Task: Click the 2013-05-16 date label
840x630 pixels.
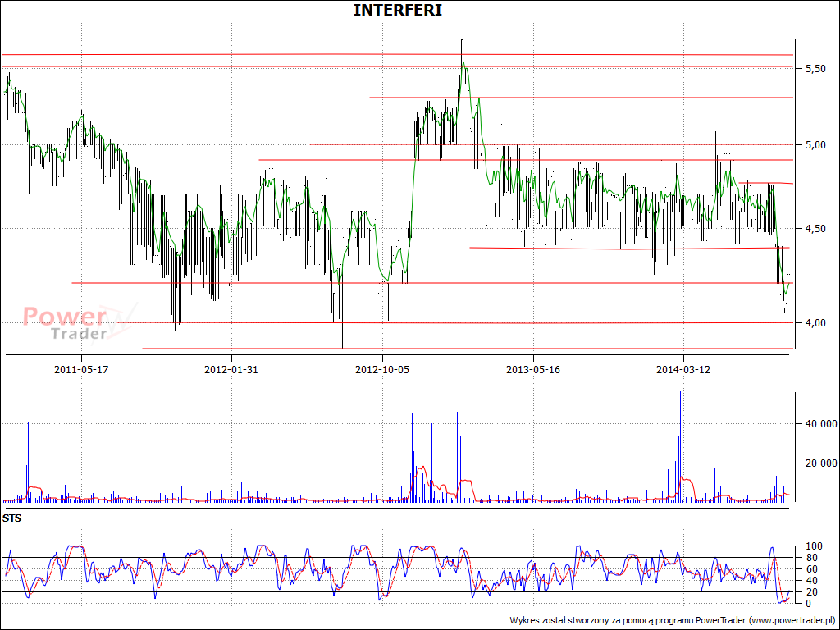Action: click(x=533, y=370)
